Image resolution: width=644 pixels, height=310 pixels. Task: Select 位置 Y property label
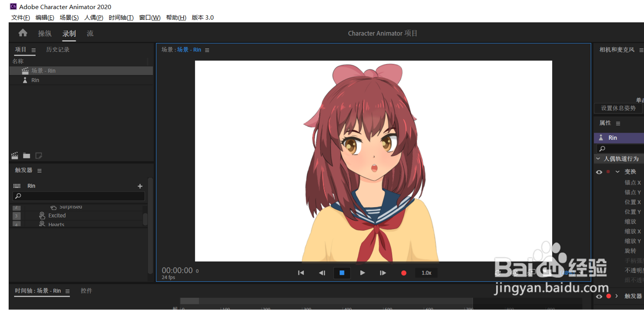(x=633, y=212)
